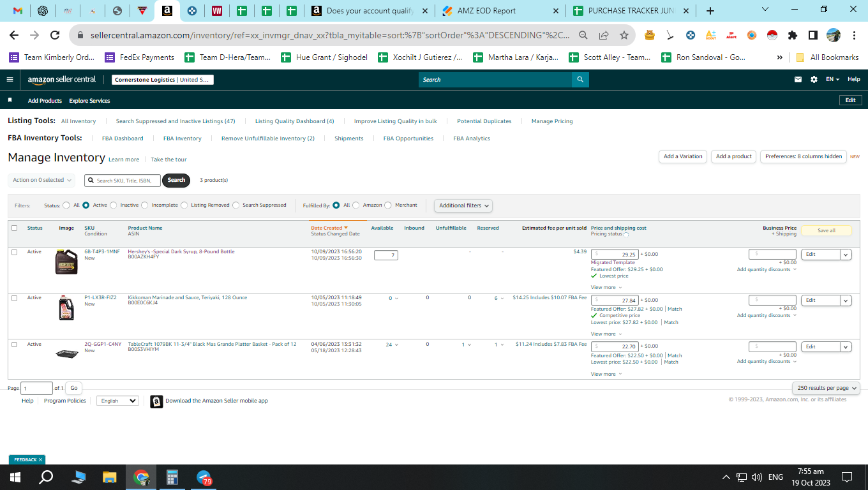Click the share page icon in address bar
The width and height of the screenshot is (868, 490).
coord(604,36)
